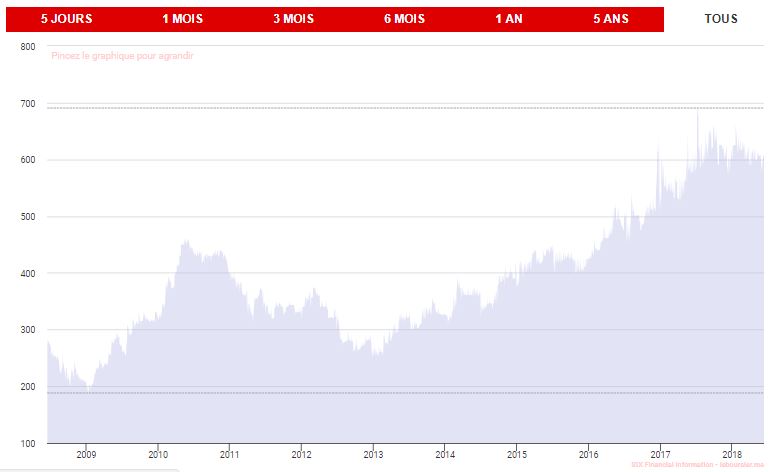Select the TOUS tab
778x472 pixels.
(720, 19)
